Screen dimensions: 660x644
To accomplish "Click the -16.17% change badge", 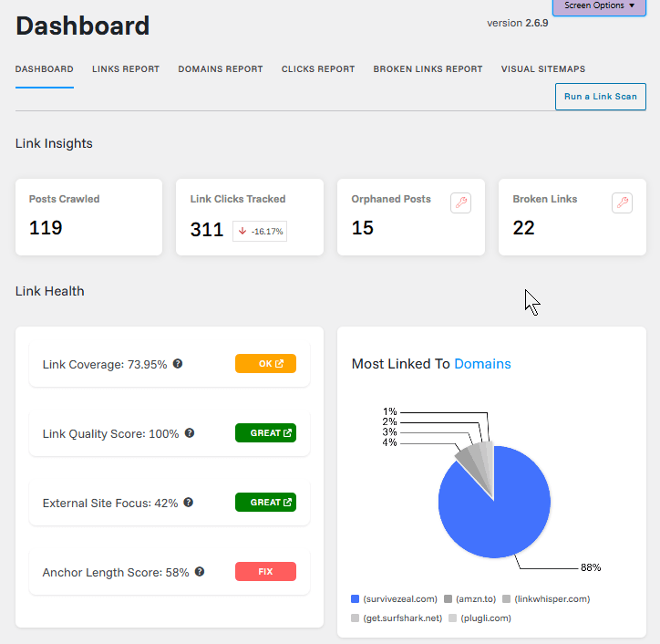I will point(260,231).
